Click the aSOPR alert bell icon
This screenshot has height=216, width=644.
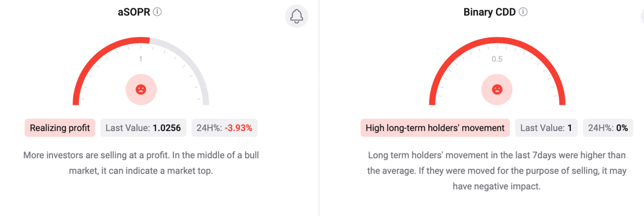coord(296,16)
